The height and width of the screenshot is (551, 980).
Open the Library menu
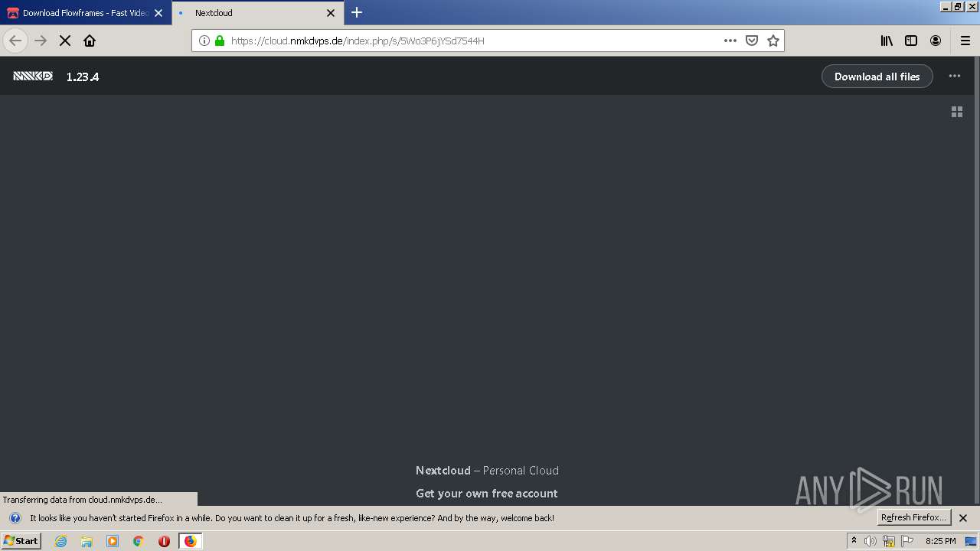(887, 41)
